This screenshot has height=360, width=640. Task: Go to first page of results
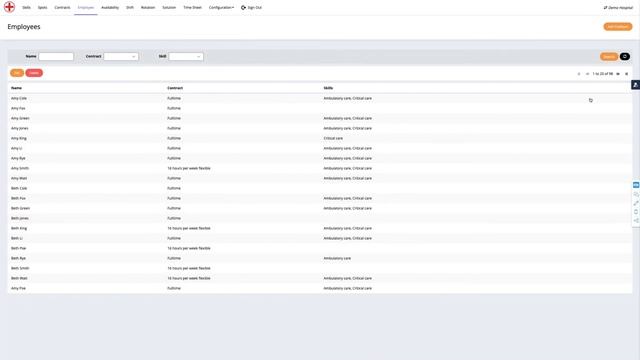578,74
